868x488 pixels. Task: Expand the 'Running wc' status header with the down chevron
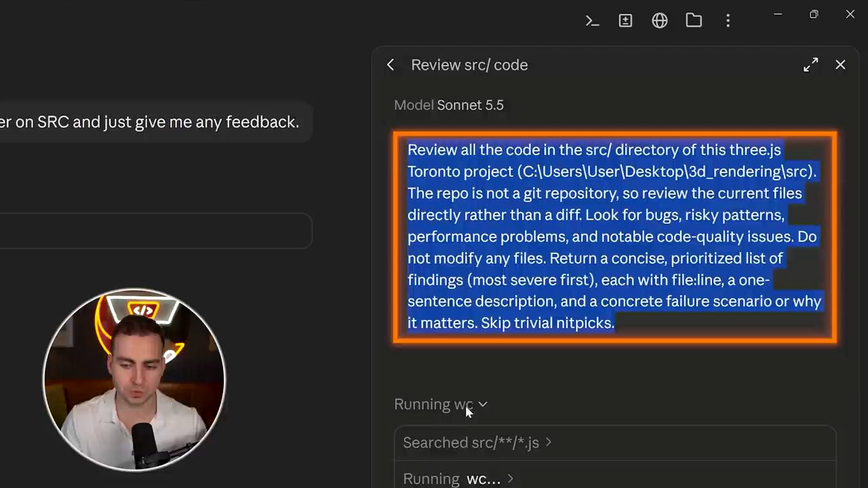coord(441,405)
